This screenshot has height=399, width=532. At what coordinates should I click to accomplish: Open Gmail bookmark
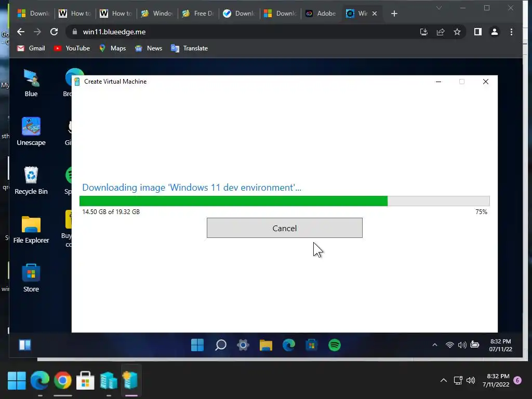(x=31, y=48)
